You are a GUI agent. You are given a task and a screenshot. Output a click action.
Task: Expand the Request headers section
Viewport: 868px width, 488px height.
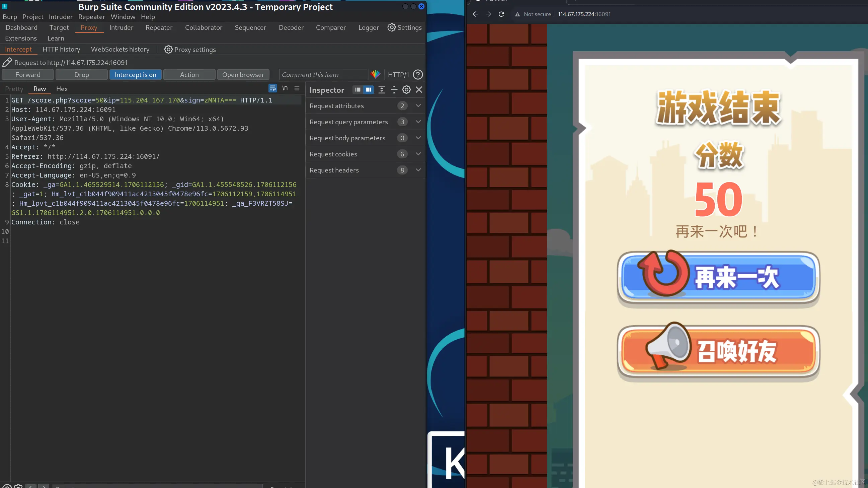418,170
